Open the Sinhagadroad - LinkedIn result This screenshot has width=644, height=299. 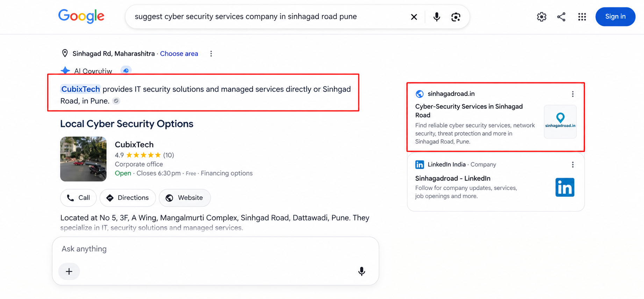pyautogui.click(x=453, y=178)
